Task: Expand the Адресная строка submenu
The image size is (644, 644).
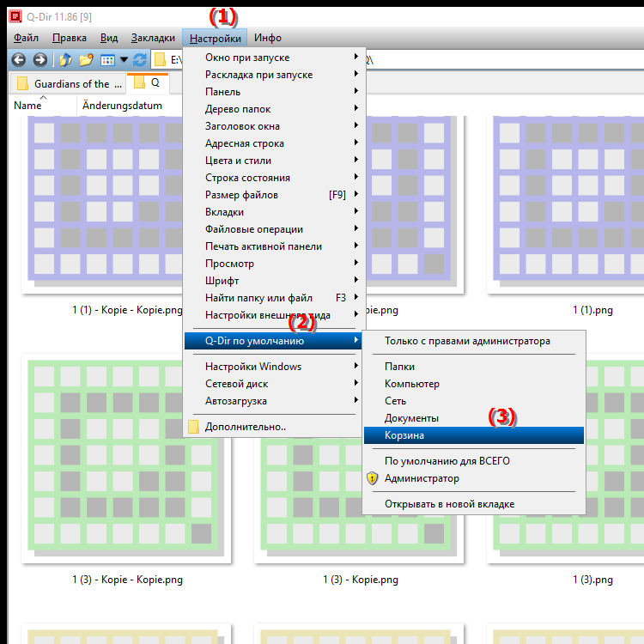Action: (x=273, y=143)
